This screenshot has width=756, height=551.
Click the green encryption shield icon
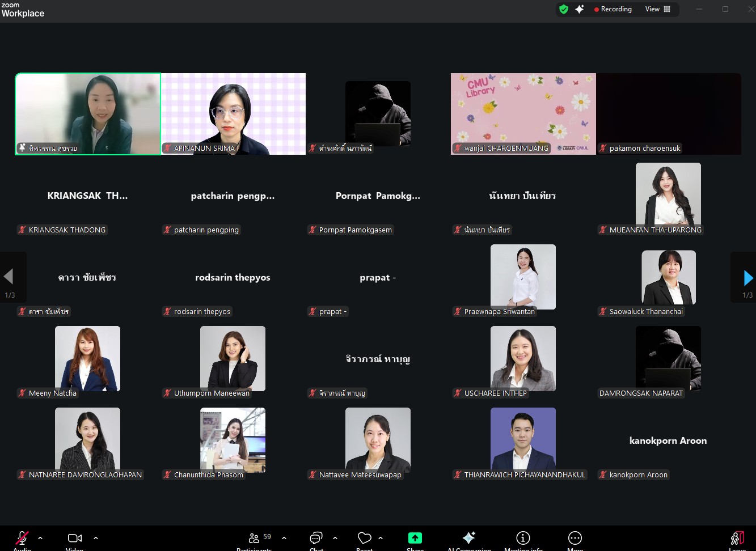[x=564, y=9]
